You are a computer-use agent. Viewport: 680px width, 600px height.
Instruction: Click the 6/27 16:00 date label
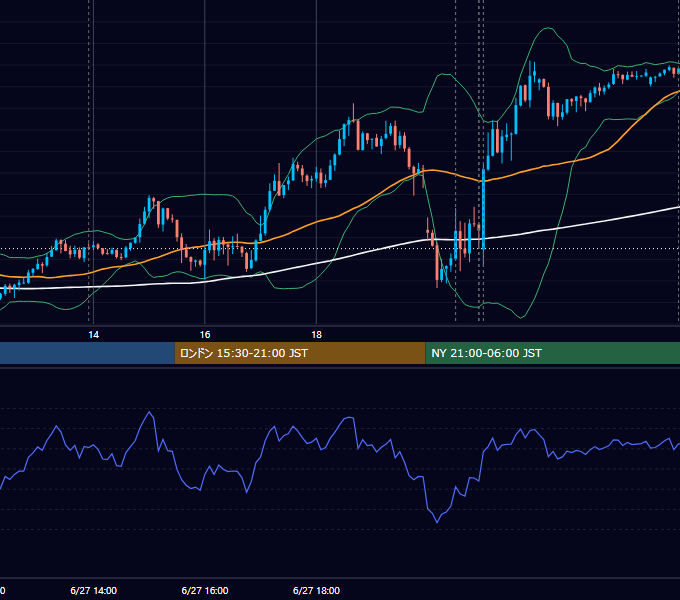[205, 590]
